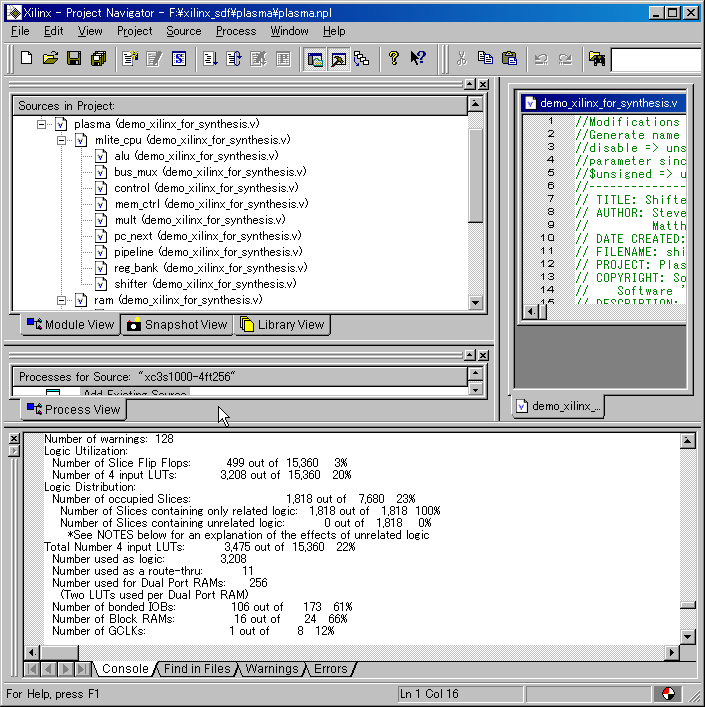Image resolution: width=705 pixels, height=707 pixels.
Task: Click console vertical scroll down arrow
Action: point(687,637)
